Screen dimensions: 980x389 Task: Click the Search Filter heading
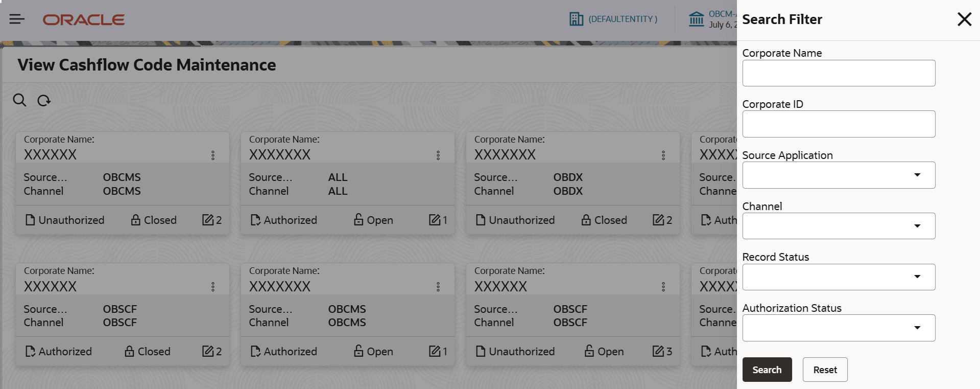pyautogui.click(x=782, y=19)
